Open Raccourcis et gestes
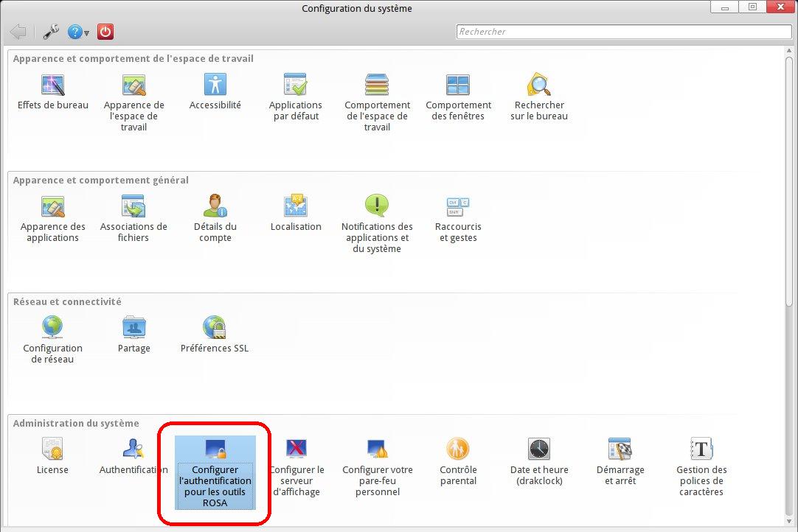The image size is (798, 532). (458, 219)
